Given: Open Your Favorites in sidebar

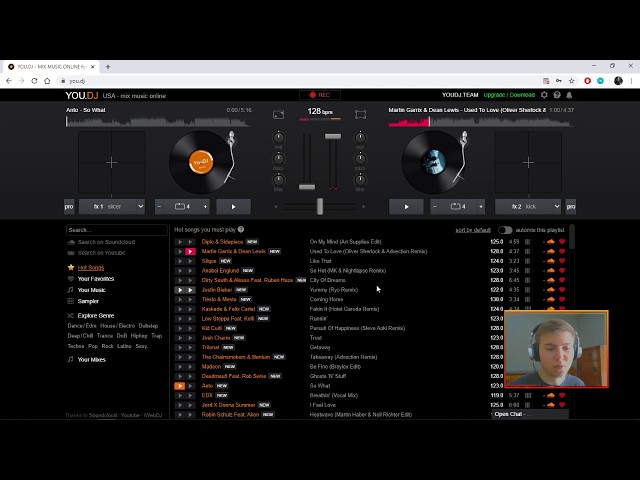Looking at the screenshot, I should click(x=96, y=279).
